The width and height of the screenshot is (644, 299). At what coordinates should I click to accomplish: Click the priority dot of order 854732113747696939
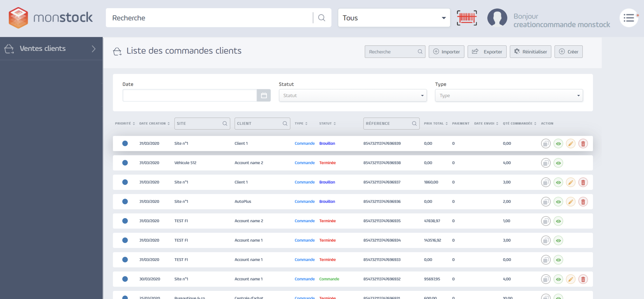pyautogui.click(x=125, y=143)
